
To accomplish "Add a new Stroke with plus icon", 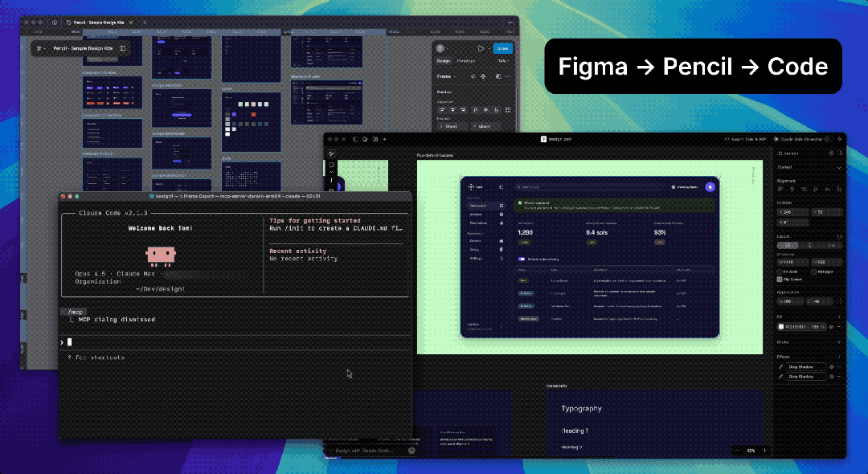I will (x=840, y=341).
